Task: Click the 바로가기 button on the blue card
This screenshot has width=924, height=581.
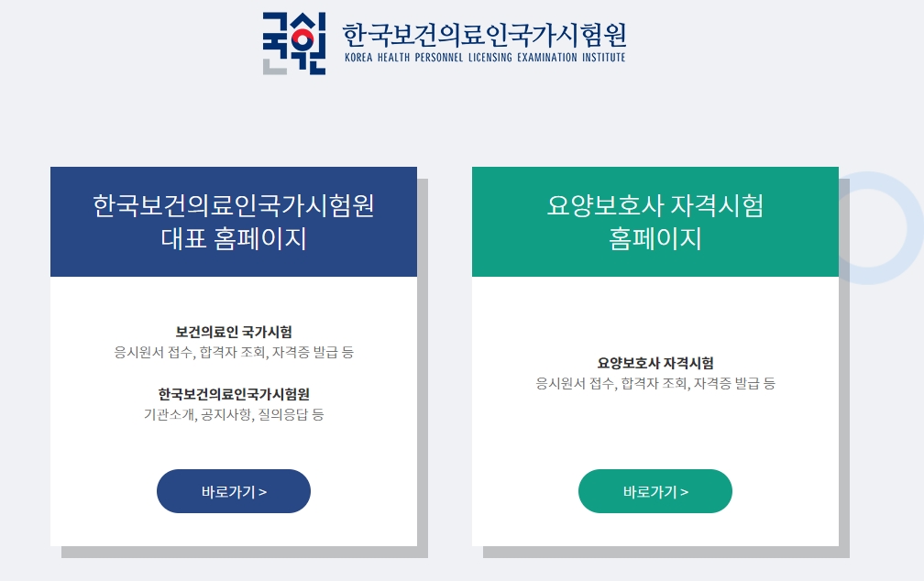Action: coord(234,491)
